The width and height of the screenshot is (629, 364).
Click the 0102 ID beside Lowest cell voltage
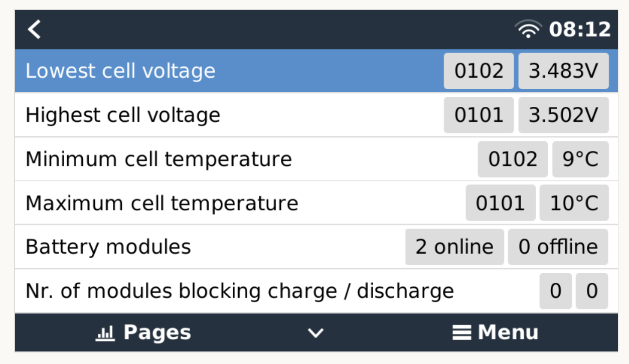coord(479,71)
